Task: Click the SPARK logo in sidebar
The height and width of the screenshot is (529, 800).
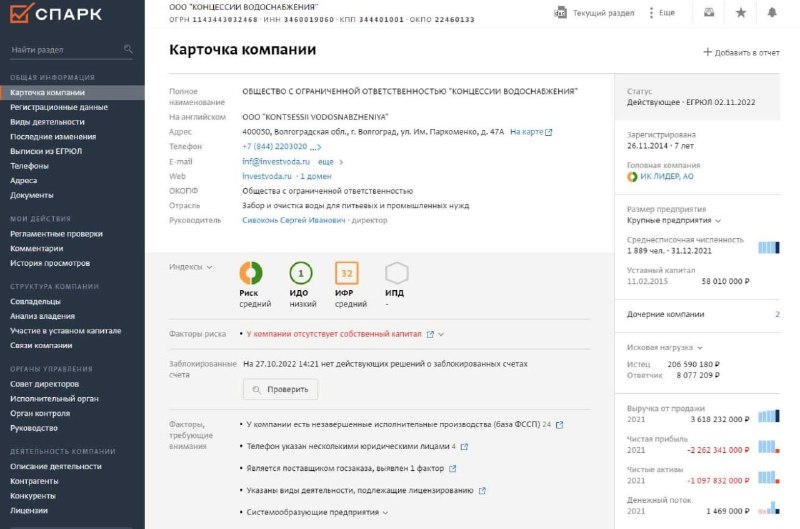Action: (x=56, y=13)
